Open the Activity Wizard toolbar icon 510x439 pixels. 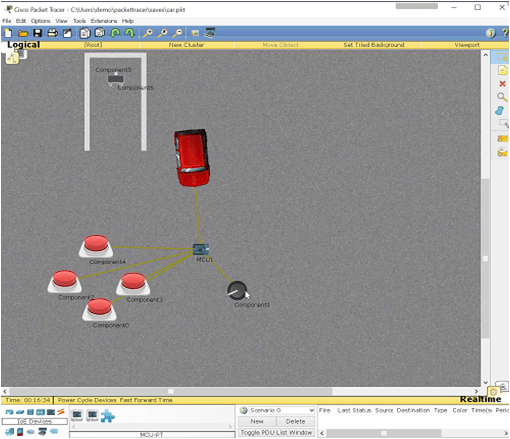68,33
